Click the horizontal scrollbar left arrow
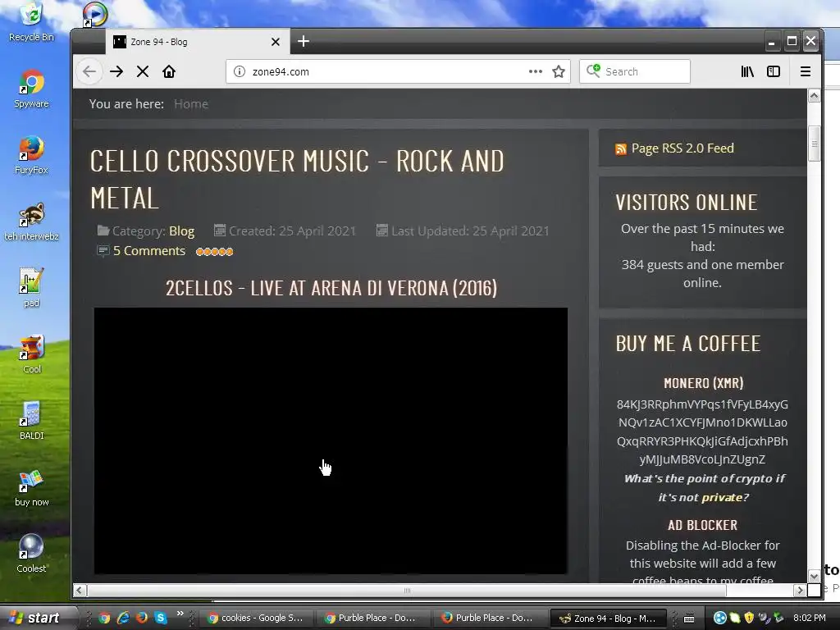Viewport: 840px width, 630px height. [80, 591]
